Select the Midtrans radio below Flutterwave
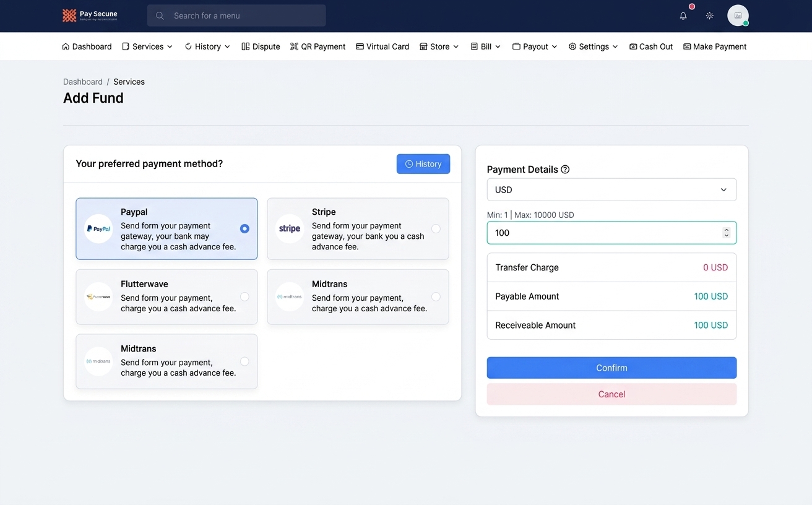812x505 pixels. [244, 361]
